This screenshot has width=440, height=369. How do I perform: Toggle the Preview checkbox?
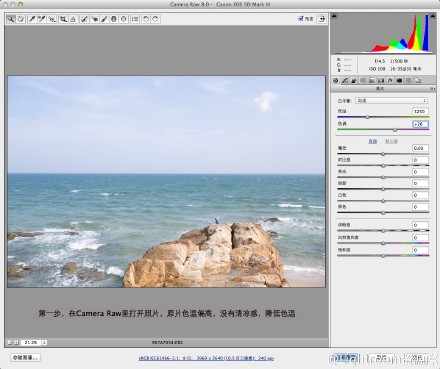[301, 18]
